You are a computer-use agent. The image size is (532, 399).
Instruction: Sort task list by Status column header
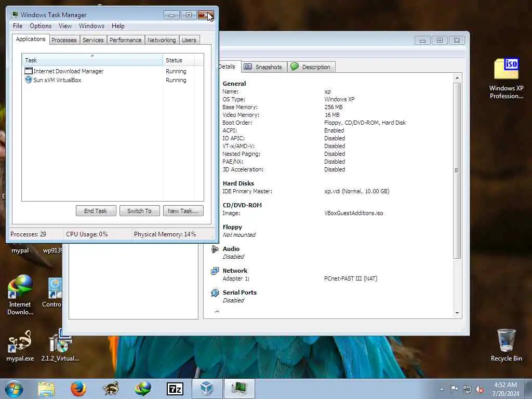179,60
